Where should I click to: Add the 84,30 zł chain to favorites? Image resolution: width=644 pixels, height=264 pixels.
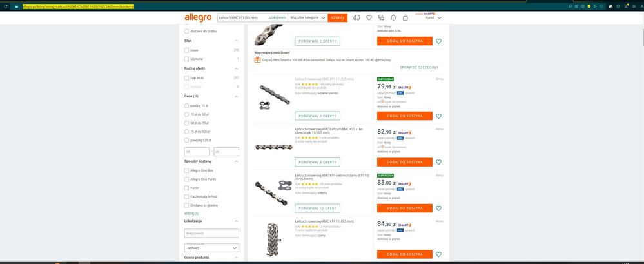pos(438,254)
